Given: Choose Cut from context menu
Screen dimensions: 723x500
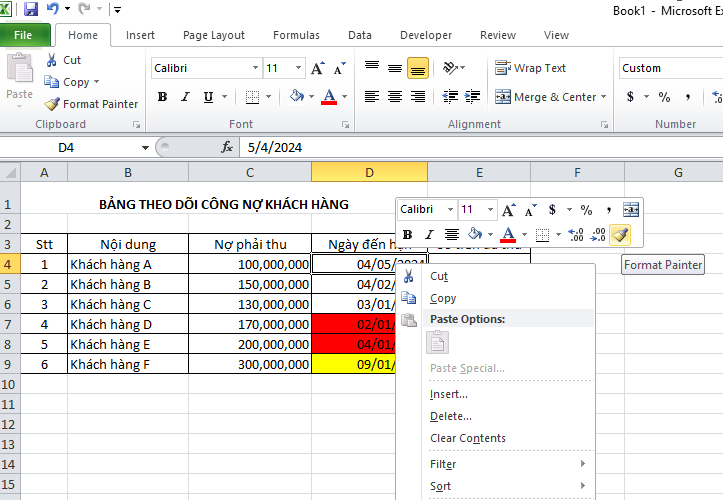Looking at the screenshot, I should click(496, 276).
